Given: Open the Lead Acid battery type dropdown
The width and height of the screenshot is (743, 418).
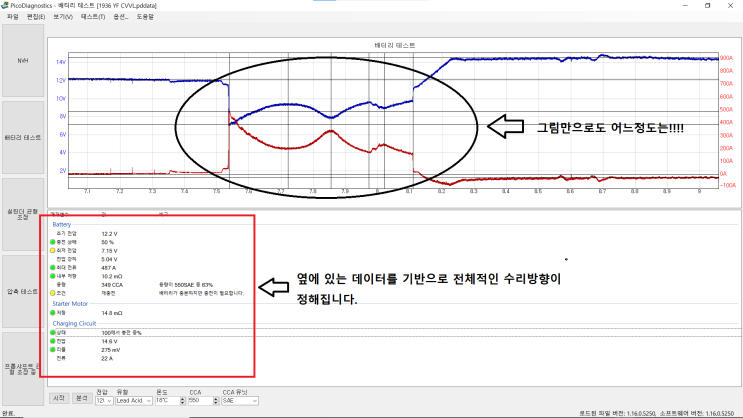Looking at the screenshot, I should tap(134, 400).
